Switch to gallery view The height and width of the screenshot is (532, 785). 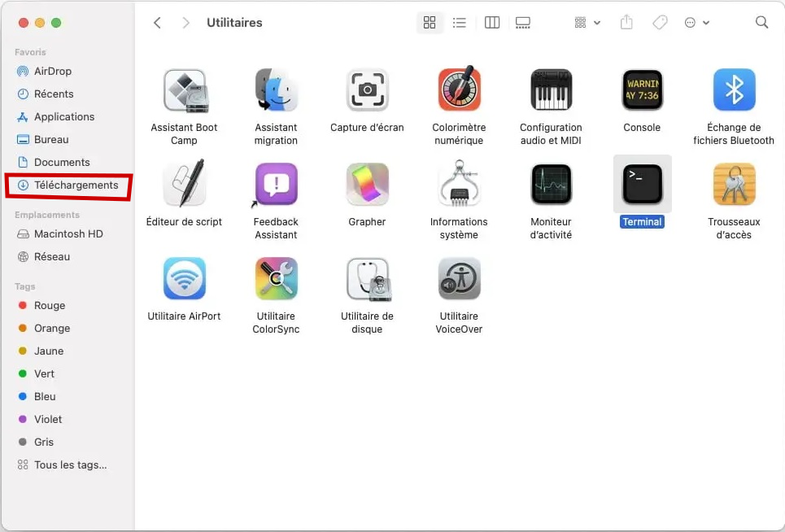(523, 23)
